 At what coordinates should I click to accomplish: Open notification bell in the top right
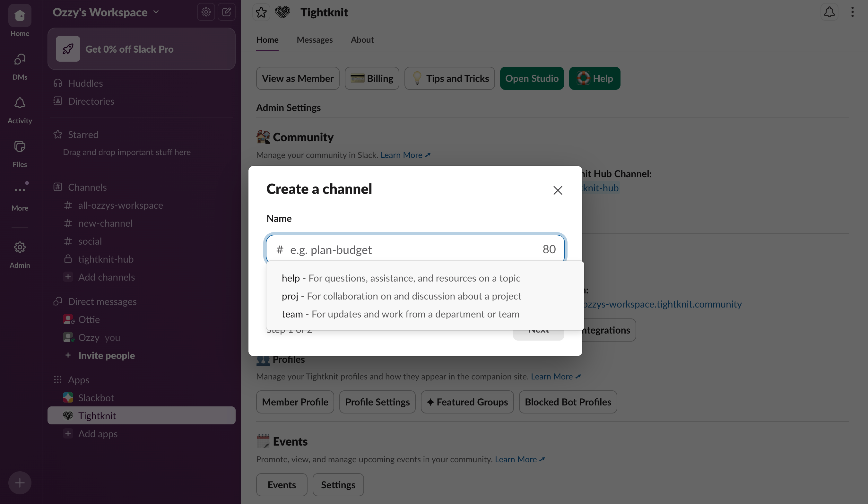[829, 12]
